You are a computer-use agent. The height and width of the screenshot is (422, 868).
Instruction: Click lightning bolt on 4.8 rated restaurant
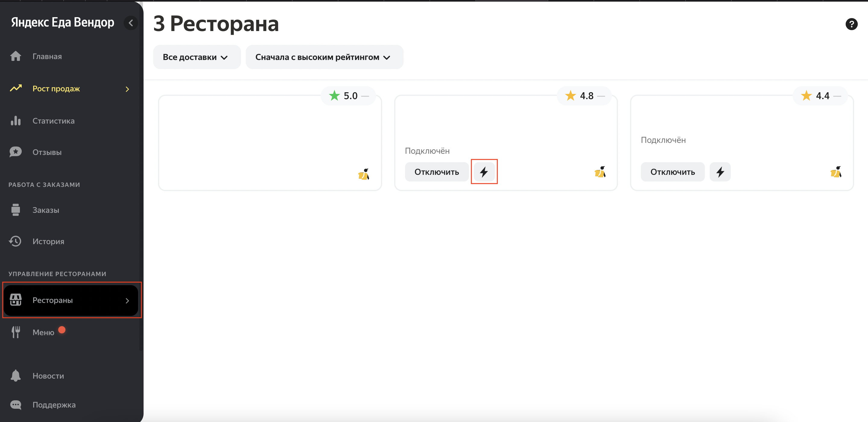[484, 172]
